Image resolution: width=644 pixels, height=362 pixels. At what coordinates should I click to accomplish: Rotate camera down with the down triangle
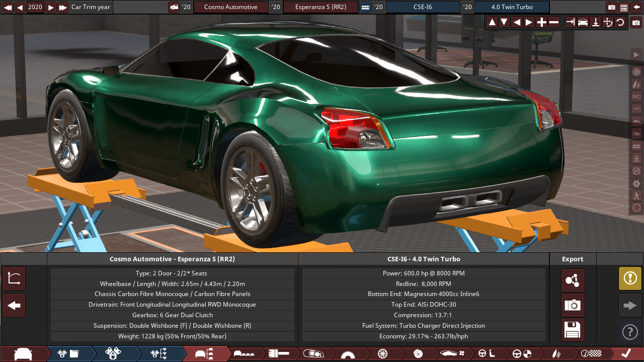point(504,22)
